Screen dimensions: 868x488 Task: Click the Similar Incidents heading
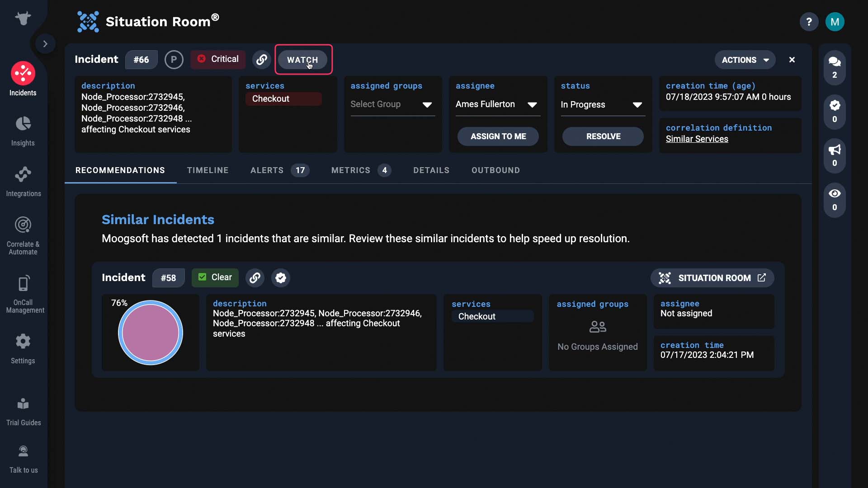pyautogui.click(x=158, y=220)
